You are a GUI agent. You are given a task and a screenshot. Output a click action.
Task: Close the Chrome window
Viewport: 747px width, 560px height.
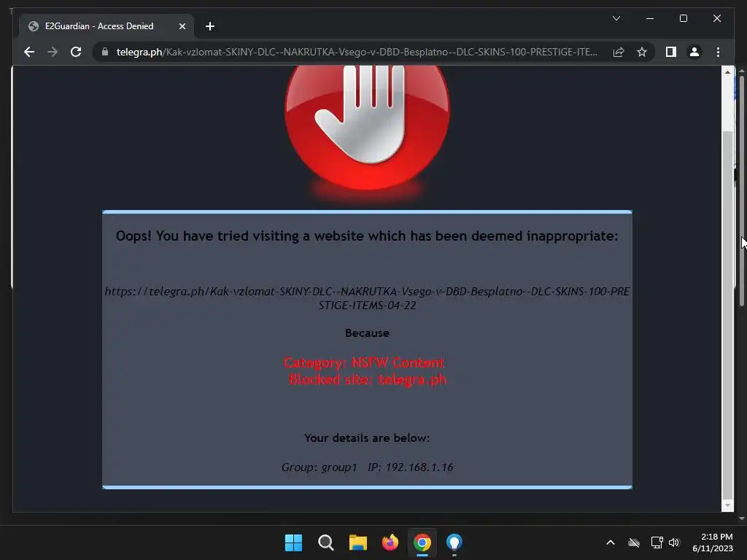pos(717,18)
